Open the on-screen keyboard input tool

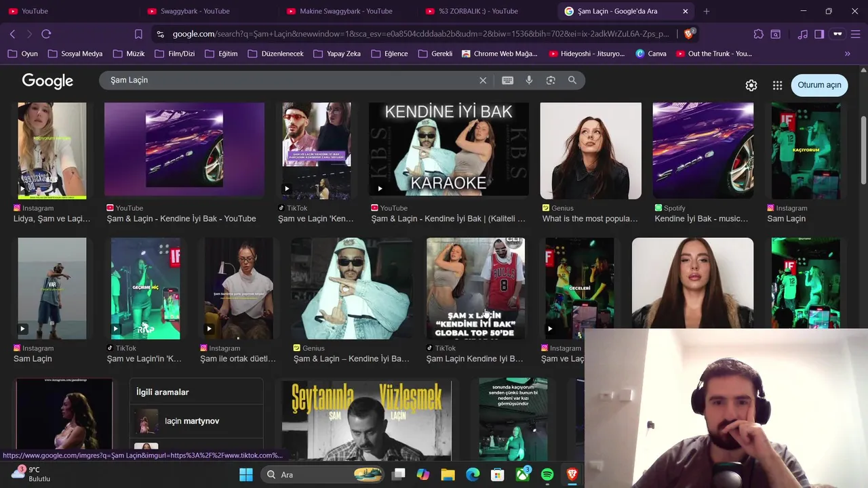[507, 80]
